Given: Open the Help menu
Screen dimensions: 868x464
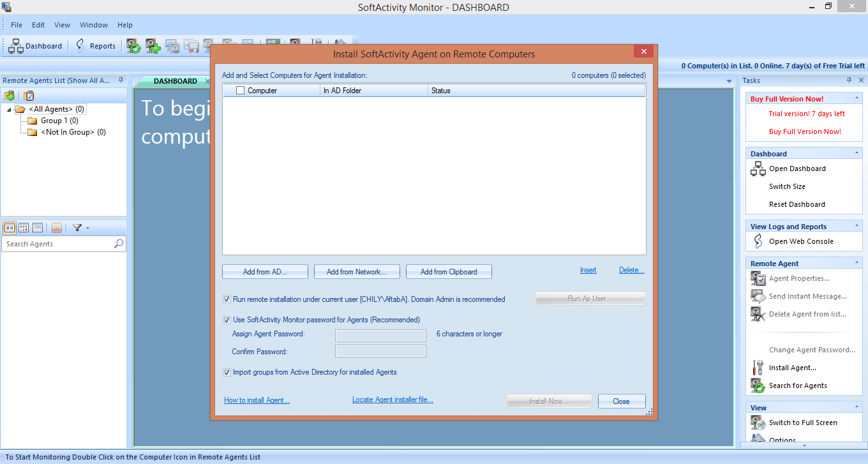Looking at the screenshot, I should [x=125, y=25].
